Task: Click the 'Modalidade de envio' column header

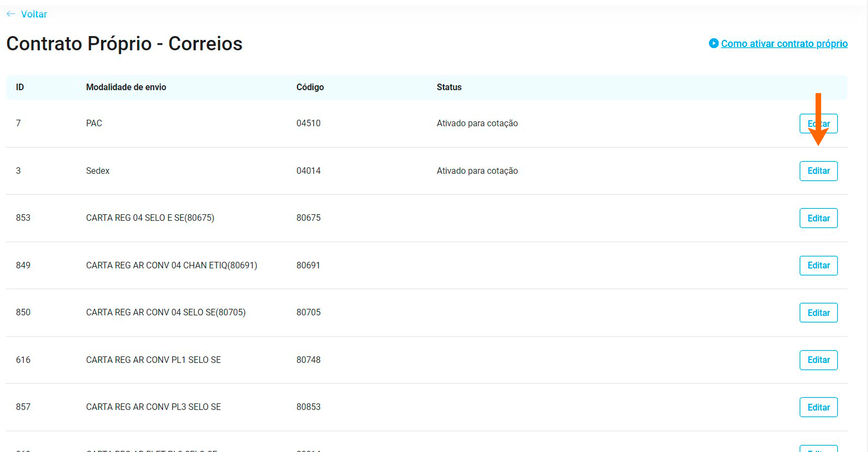Action: coord(126,87)
